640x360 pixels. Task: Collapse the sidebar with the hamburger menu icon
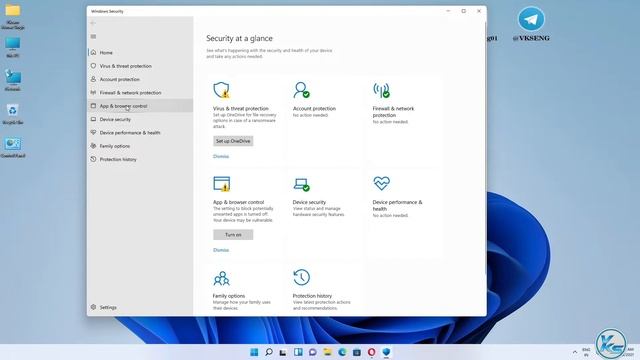pos(93,37)
